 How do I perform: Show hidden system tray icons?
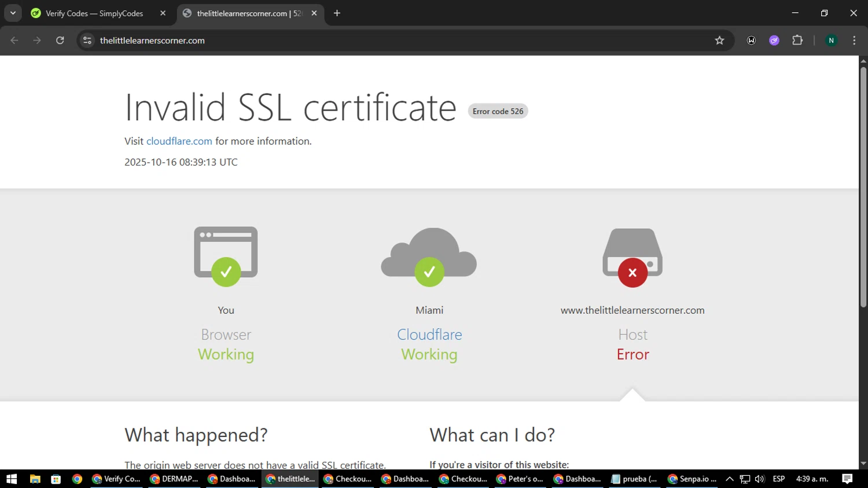tap(730, 479)
